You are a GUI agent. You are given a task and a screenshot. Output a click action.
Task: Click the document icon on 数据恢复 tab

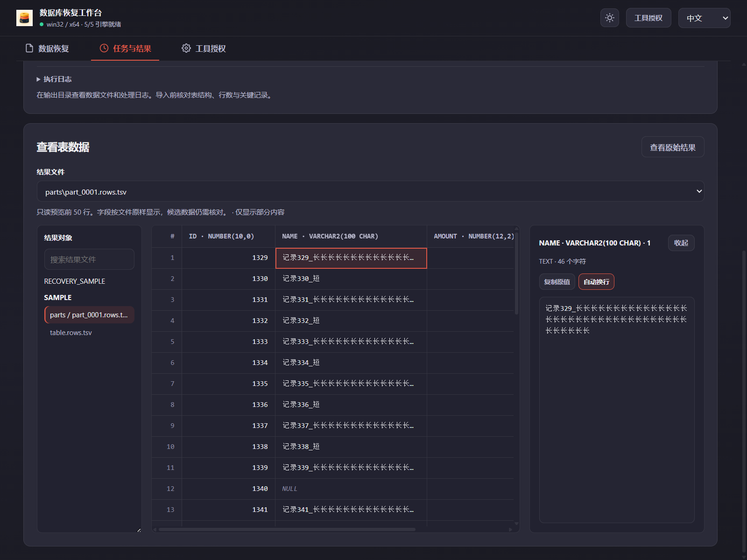coord(29,48)
